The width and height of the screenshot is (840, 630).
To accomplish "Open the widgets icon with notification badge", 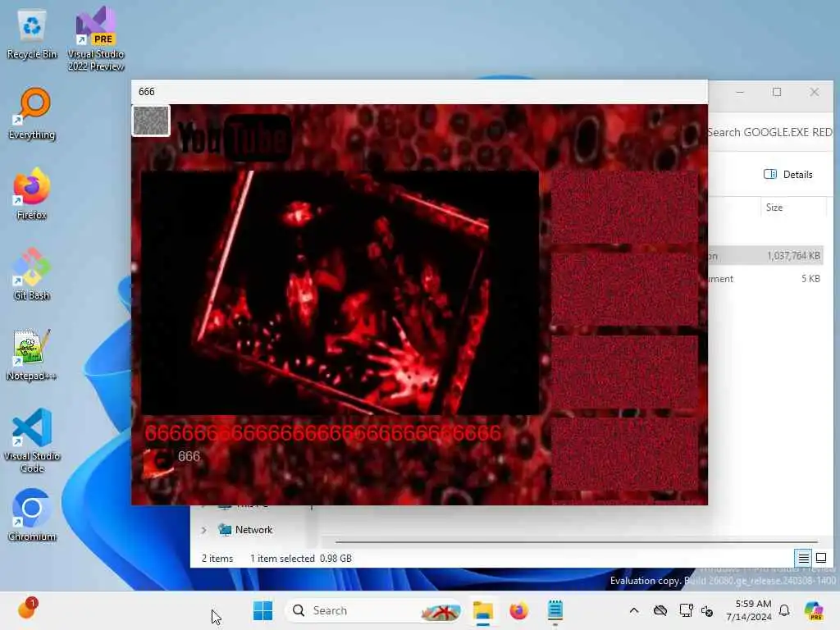I will (27, 609).
